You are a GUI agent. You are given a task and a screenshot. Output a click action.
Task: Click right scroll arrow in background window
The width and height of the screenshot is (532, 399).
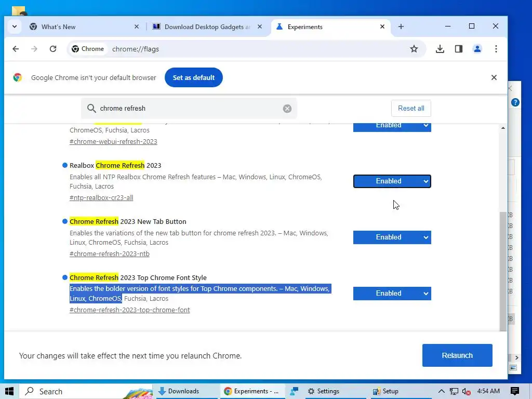pos(516,357)
